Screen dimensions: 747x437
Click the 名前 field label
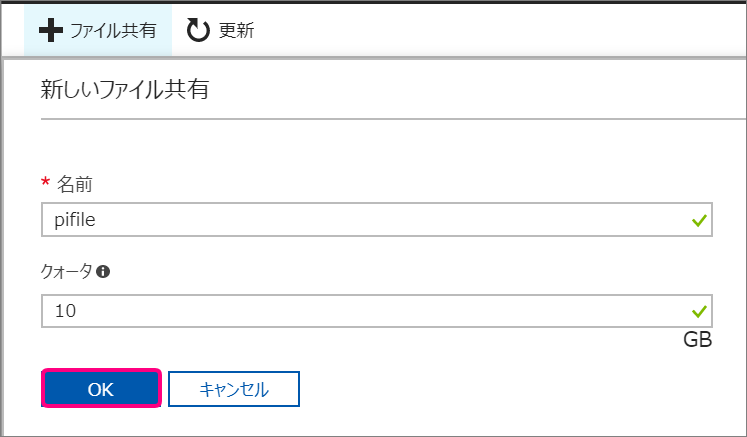(x=75, y=184)
